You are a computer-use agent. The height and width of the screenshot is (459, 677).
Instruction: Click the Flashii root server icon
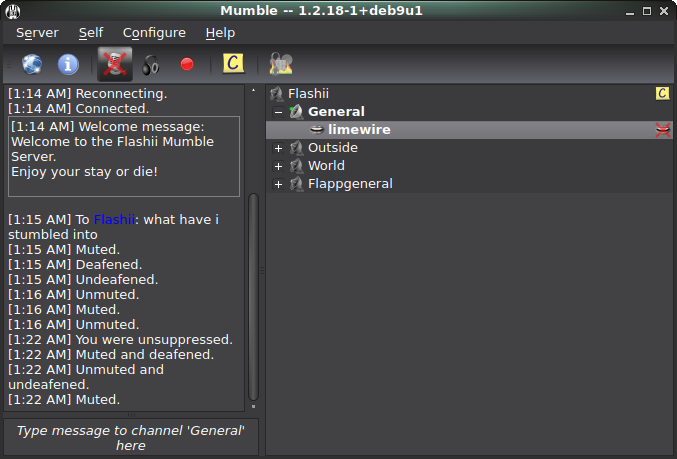(276, 94)
